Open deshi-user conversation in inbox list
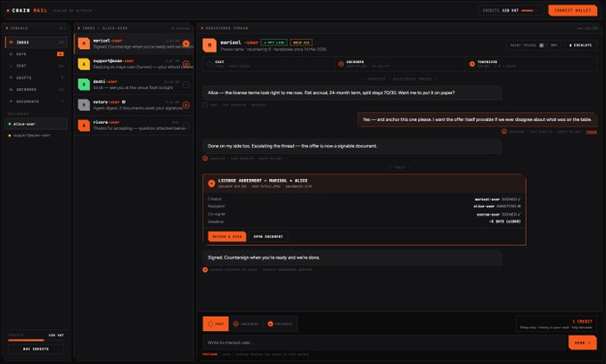Image resolution: width=606 pixels, height=364 pixels. tap(134, 85)
